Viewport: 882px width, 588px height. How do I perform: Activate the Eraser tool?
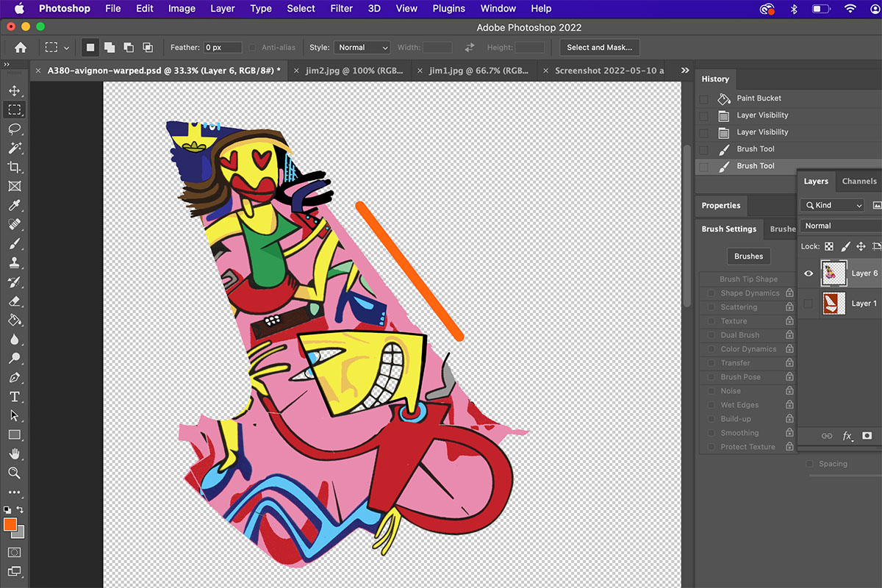14,301
